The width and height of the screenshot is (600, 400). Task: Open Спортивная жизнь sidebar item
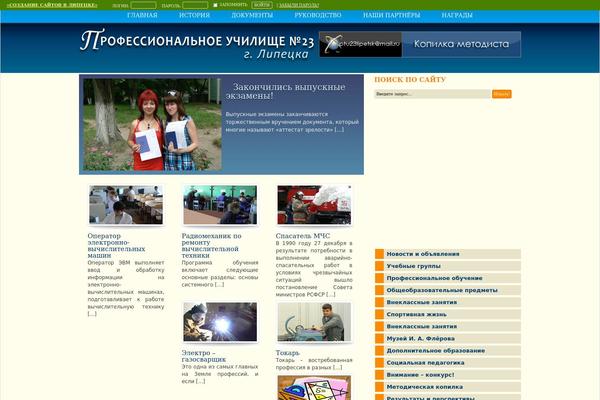coord(448,314)
